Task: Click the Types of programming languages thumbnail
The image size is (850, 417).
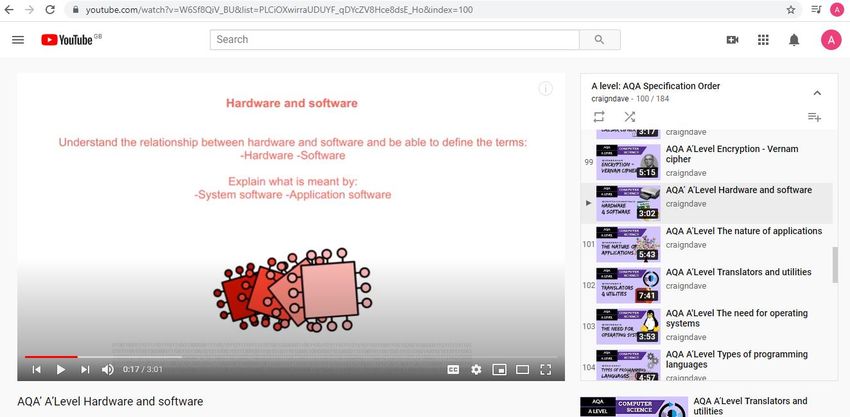Action: (628, 365)
